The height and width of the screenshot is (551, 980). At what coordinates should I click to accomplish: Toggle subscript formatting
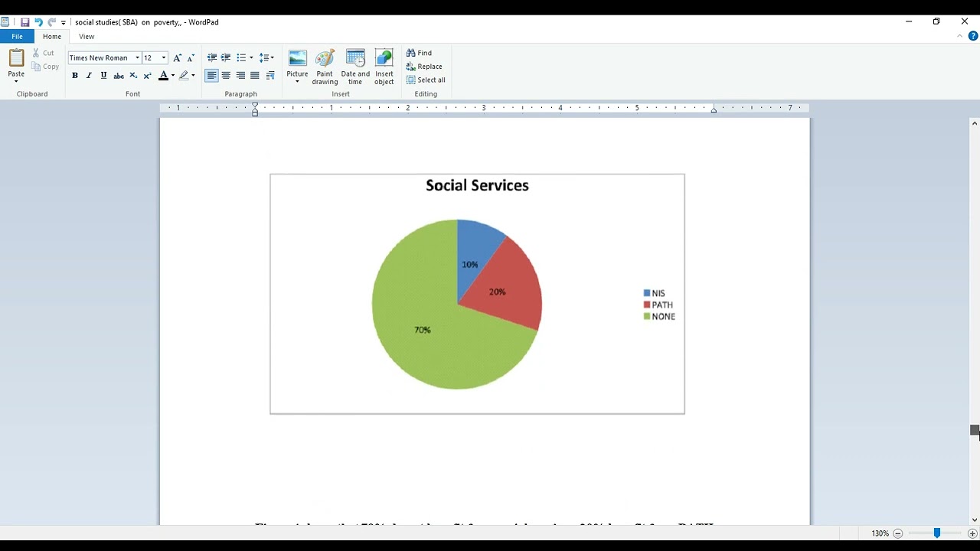(x=133, y=76)
